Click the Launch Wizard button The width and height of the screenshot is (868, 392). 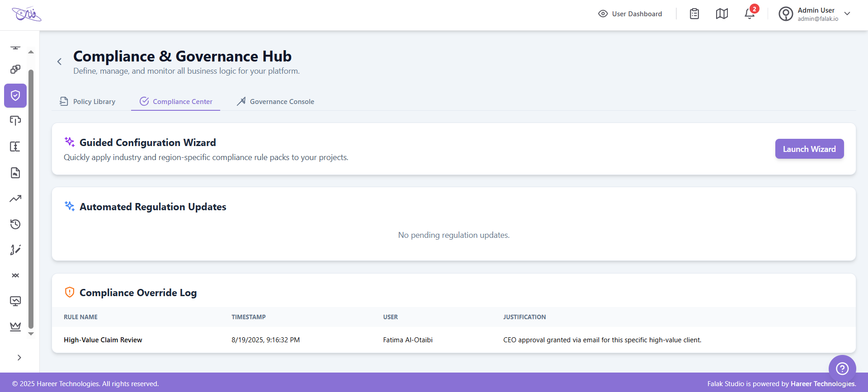(x=809, y=149)
